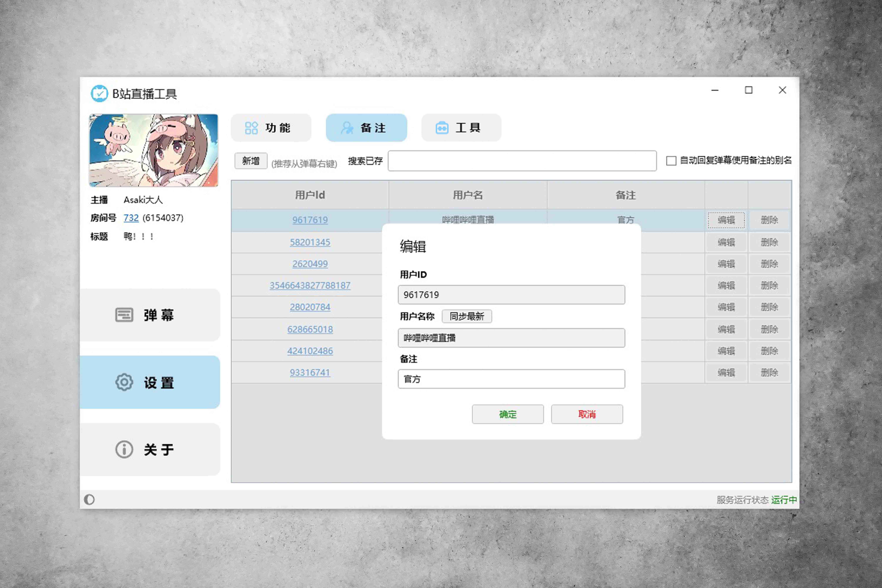Click the 工具 tab's toolbox icon
882x588 pixels.
tap(442, 128)
